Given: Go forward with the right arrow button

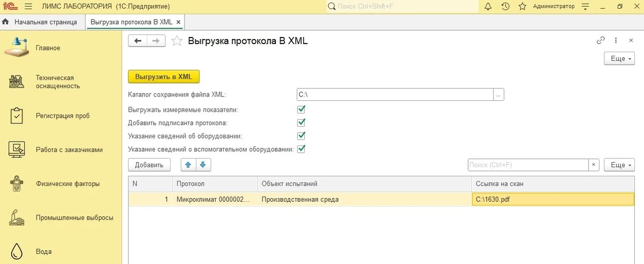Looking at the screenshot, I should tap(156, 41).
